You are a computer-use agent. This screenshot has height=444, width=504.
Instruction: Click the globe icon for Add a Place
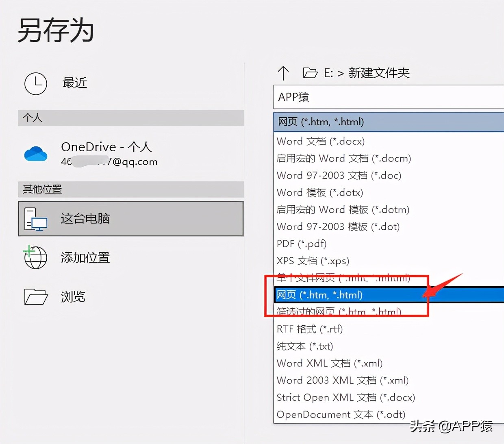35,257
